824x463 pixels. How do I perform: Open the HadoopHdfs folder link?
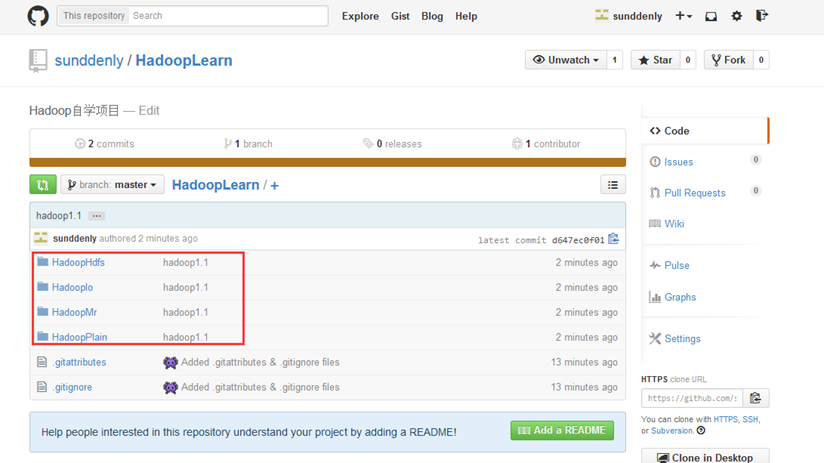coord(78,262)
